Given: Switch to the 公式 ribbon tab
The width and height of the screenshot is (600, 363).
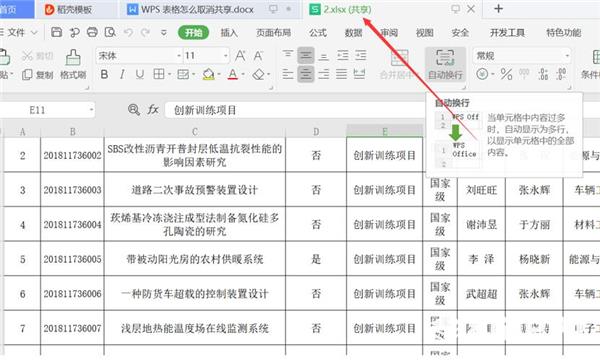Looking at the screenshot, I should coord(318,33).
